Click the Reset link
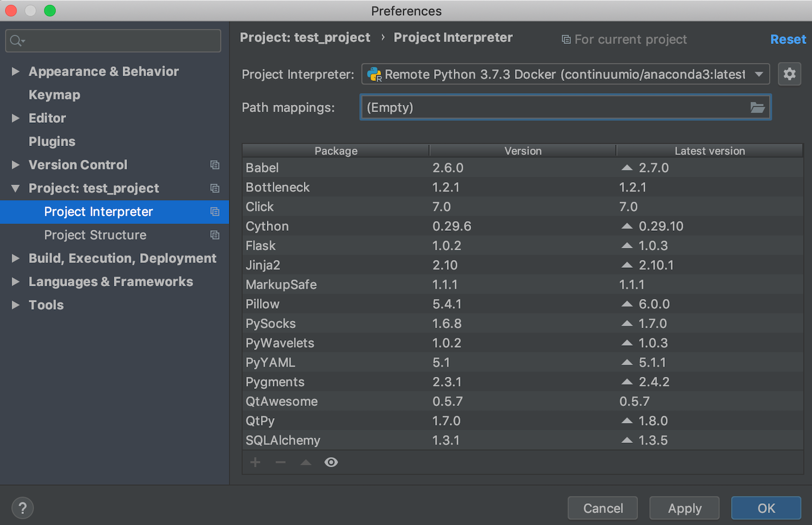 click(788, 39)
